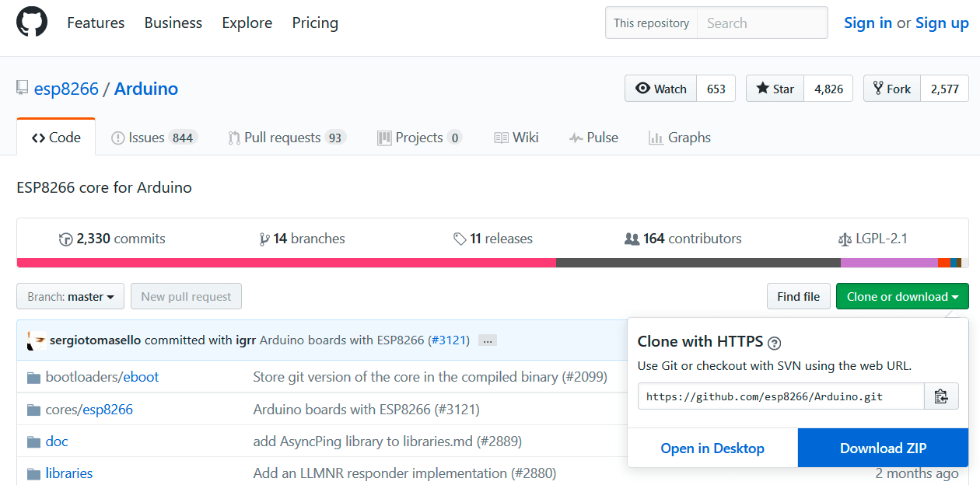Select the clone URL text field
The width and height of the screenshot is (980, 485).
[781, 396]
